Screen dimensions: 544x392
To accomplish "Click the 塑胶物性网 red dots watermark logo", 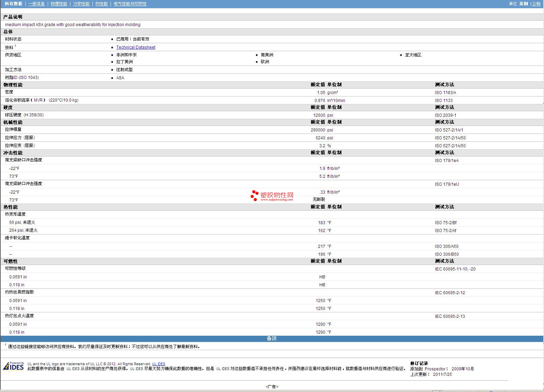I will tap(254, 195).
